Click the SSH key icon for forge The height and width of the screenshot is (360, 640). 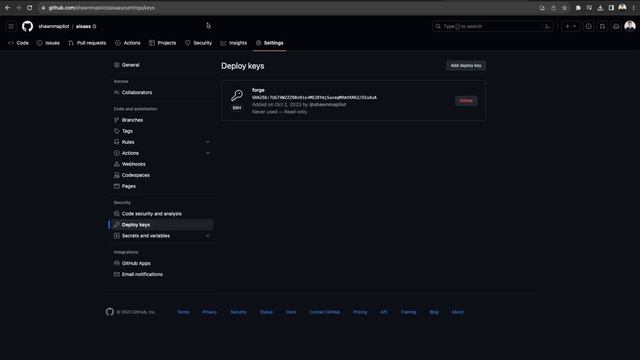click(237, 96)
